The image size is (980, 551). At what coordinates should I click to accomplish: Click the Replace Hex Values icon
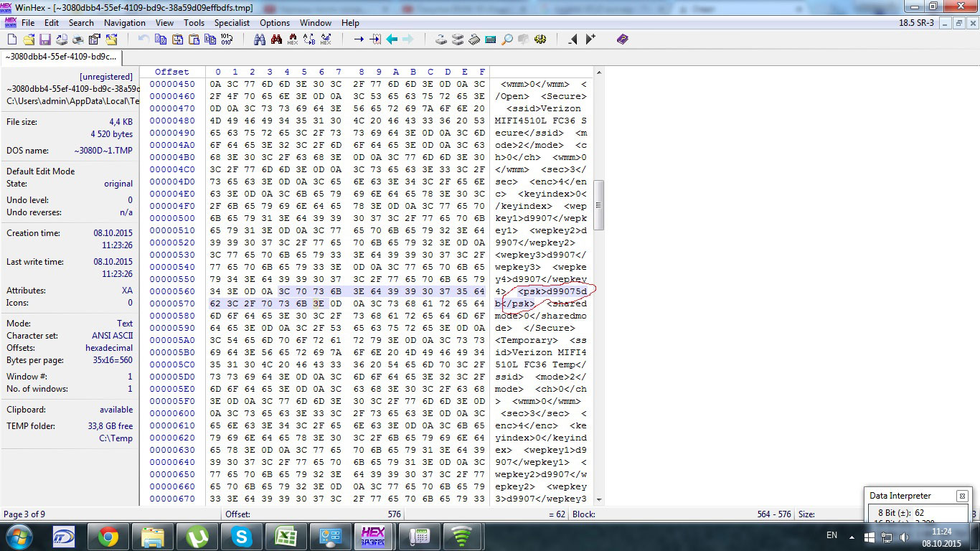tap(326, 39)
